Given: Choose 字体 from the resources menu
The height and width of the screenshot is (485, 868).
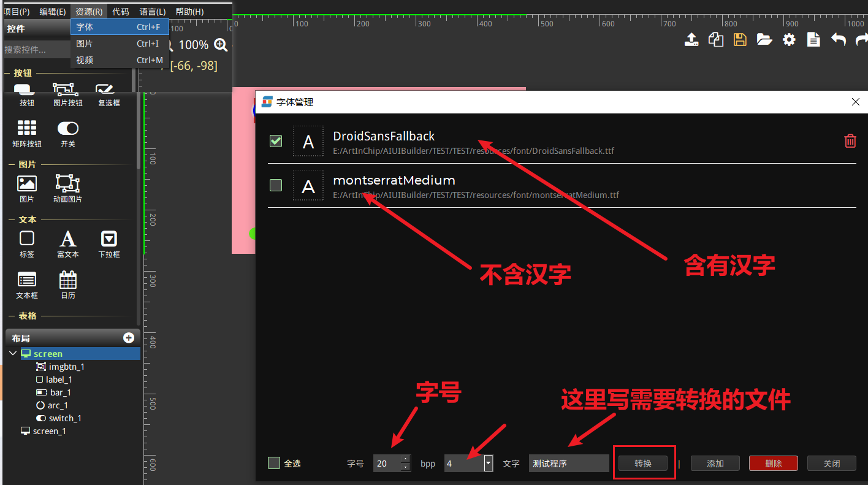Looking at the screenshot, I should pyautogui.click(x=120, y=27).
